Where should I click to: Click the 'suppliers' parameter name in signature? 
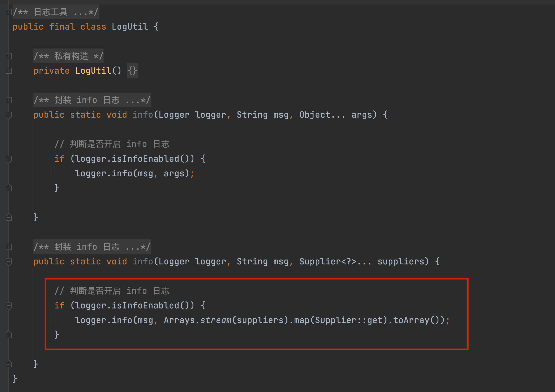(x=401, y=262)
